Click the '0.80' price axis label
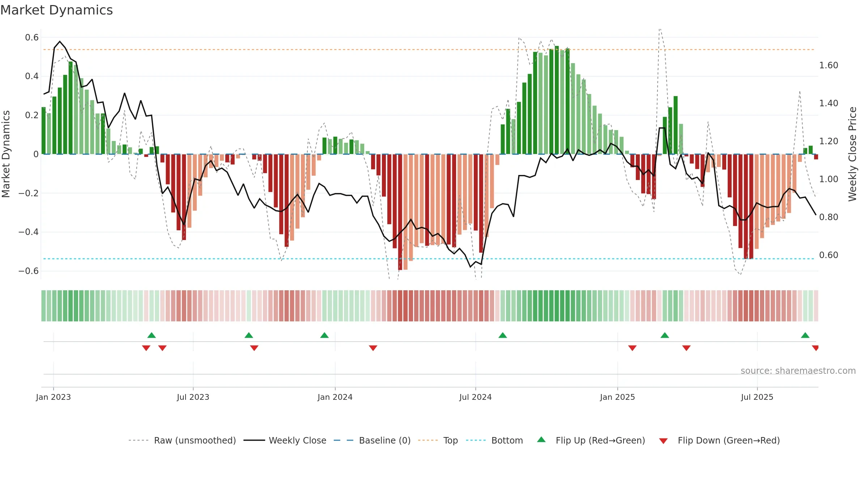 click(829, 217)
